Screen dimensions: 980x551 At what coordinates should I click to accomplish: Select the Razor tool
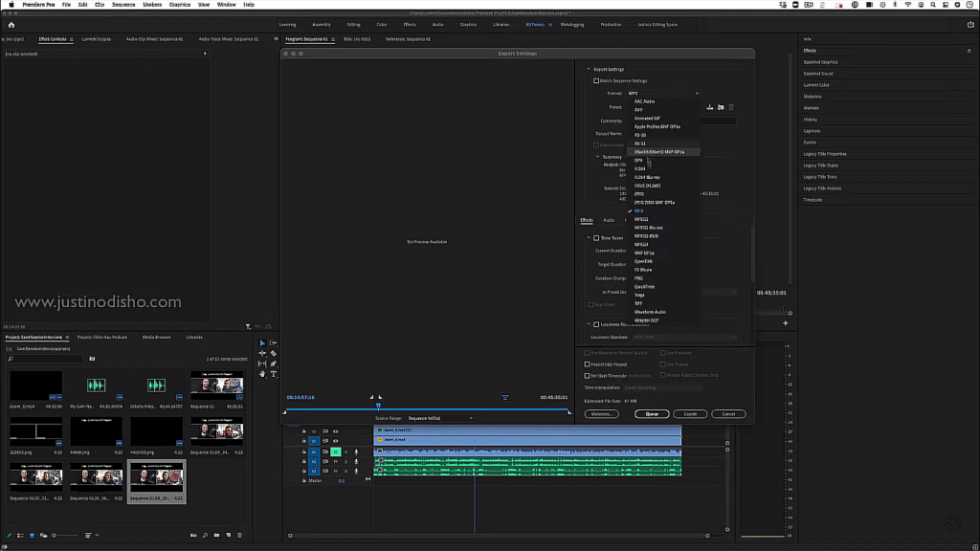point(273,353)
